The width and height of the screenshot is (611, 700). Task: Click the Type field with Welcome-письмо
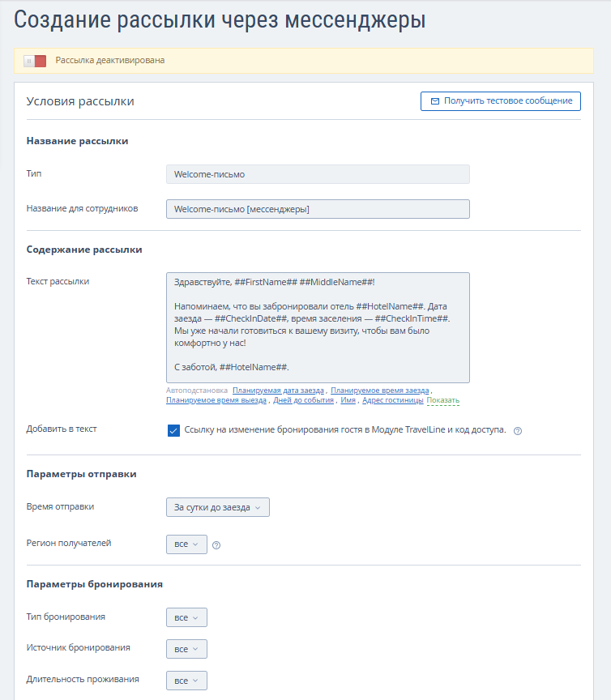click(x=317, y=174)
